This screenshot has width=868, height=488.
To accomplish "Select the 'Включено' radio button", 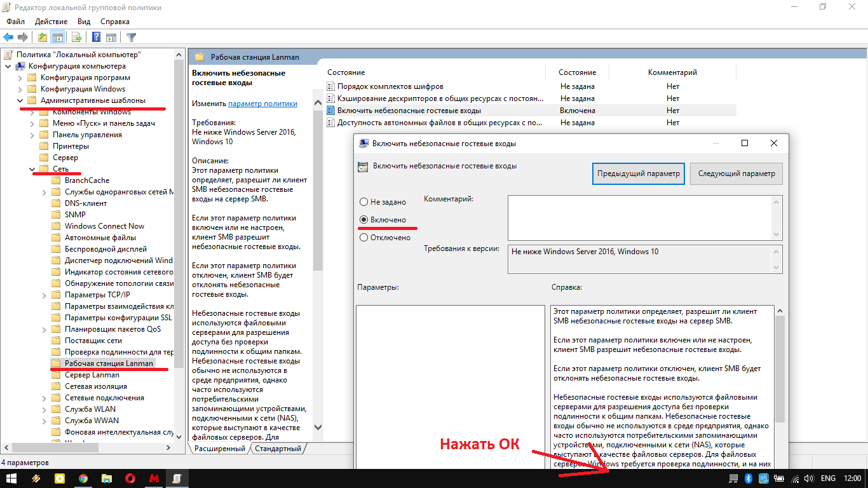I will point(364,220).
